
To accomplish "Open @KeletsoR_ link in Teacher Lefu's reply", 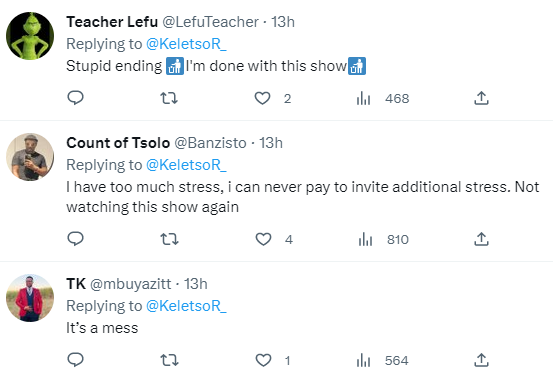I will 186,44.
